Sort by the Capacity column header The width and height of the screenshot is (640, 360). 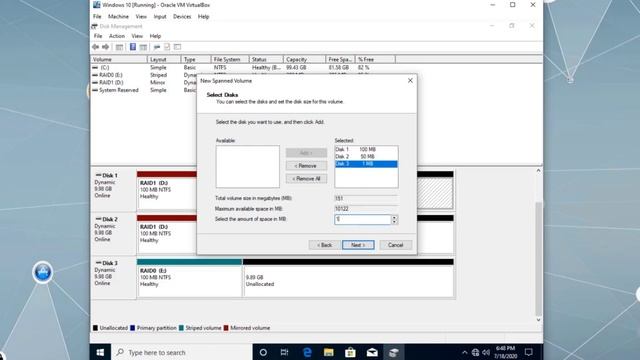tap(304, 59)
